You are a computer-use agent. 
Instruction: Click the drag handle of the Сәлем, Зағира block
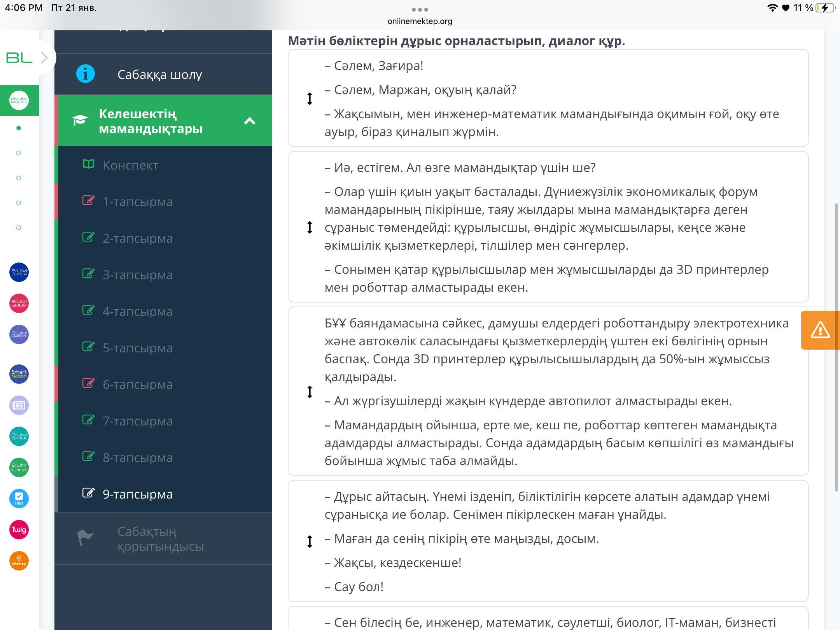[310, 98]
